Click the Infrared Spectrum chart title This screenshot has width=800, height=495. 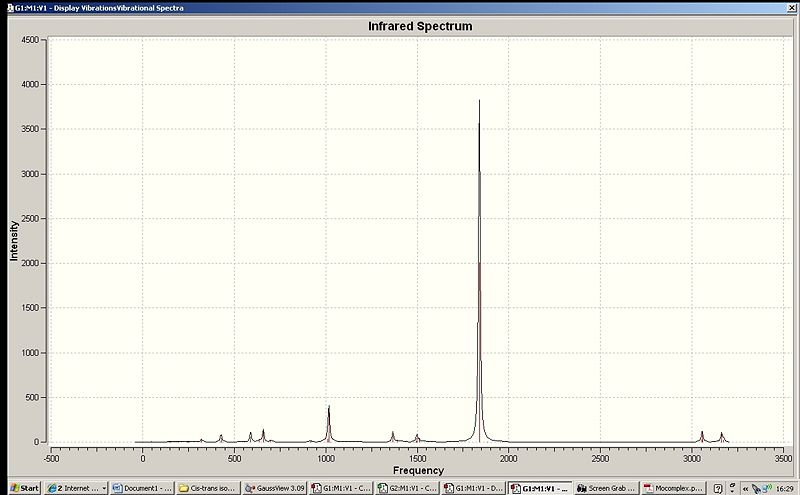coord(420,26)
